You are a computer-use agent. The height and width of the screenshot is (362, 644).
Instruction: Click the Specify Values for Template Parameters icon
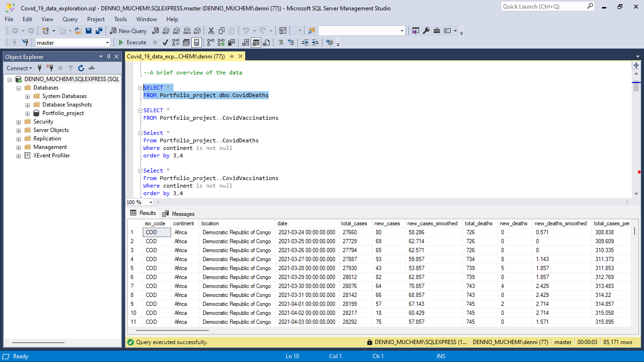point(330,42)
